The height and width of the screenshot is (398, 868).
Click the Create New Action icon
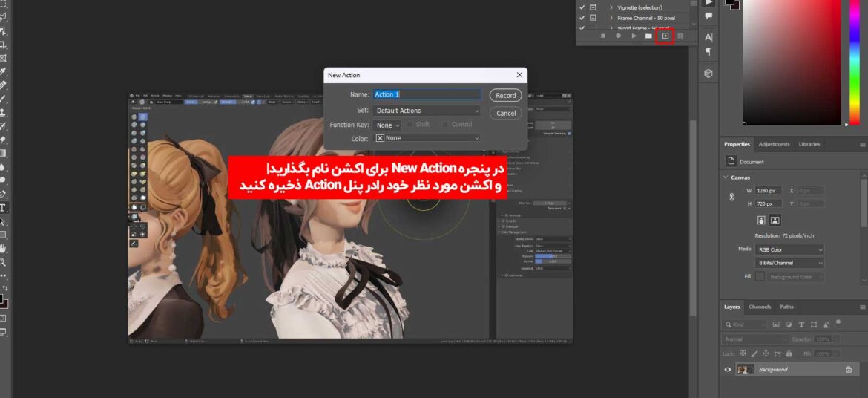pos(665,36)
